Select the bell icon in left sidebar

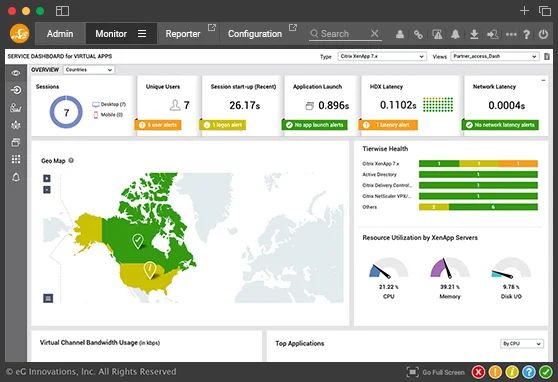pyautogui.click(x=16, y=177)
